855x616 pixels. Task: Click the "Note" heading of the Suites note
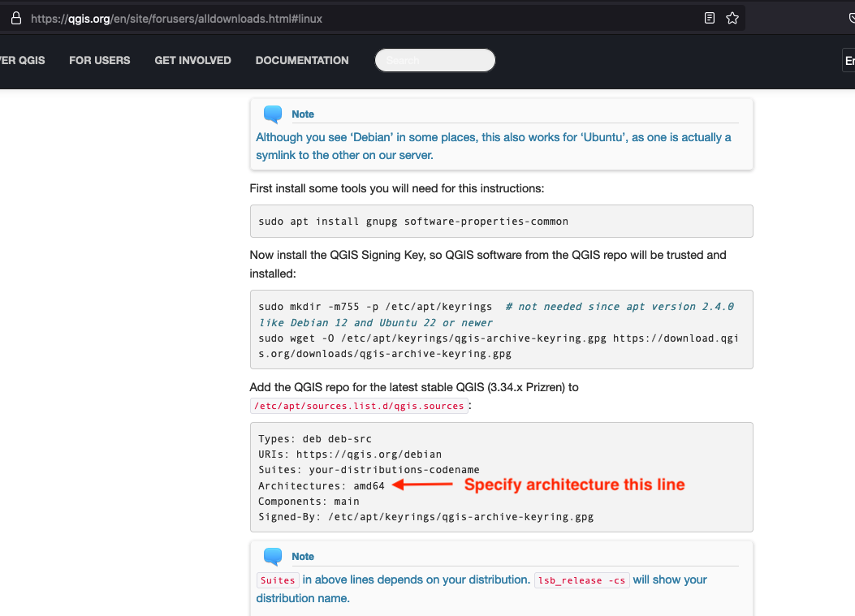point(303,557)
